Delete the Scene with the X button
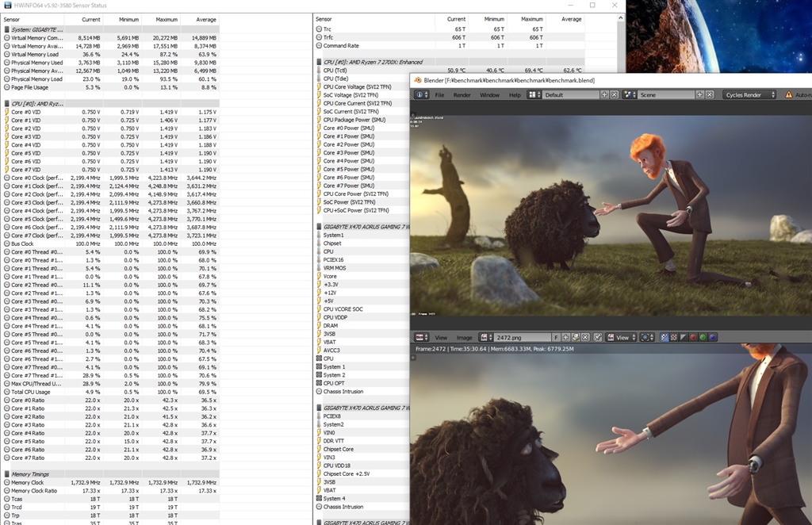 pos(709,95)
